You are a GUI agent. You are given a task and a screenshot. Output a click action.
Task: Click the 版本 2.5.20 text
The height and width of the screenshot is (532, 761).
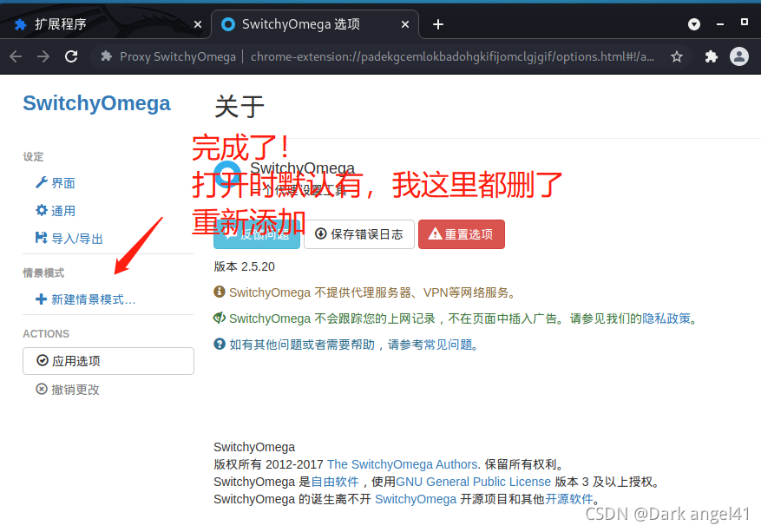pos(244,266)
